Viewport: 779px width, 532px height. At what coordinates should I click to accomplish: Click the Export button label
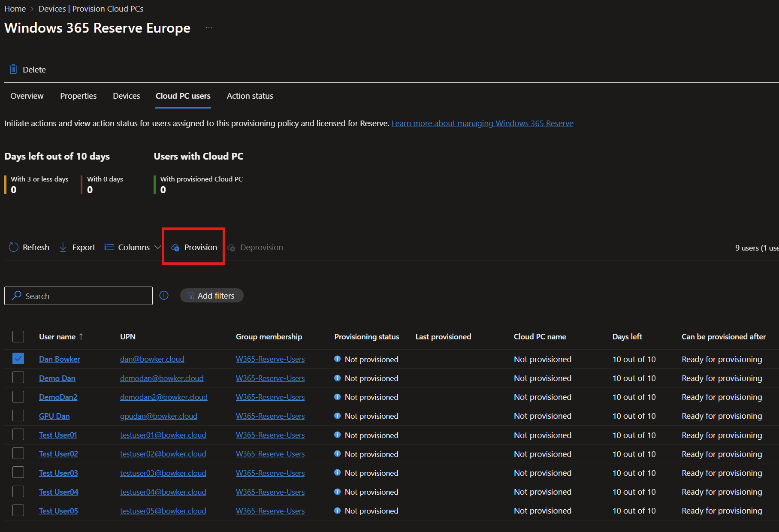point(84,247)
